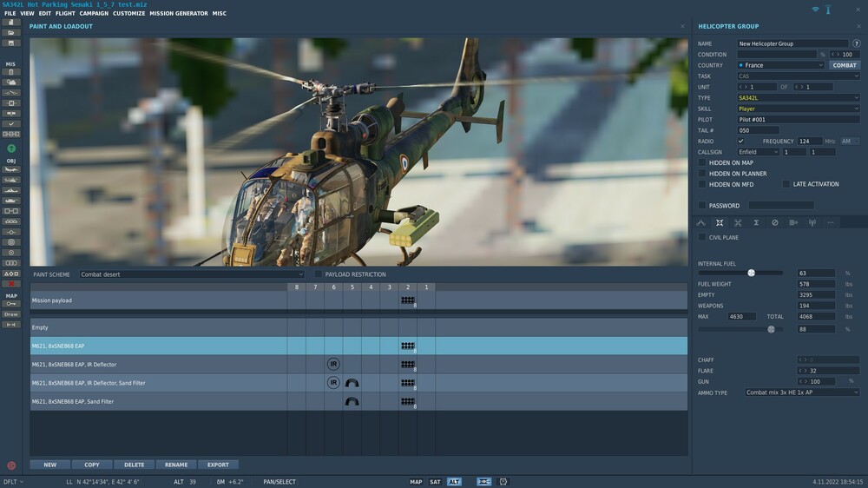
Task: Open the Route tab in helicopter group panel
Action: 701,223
